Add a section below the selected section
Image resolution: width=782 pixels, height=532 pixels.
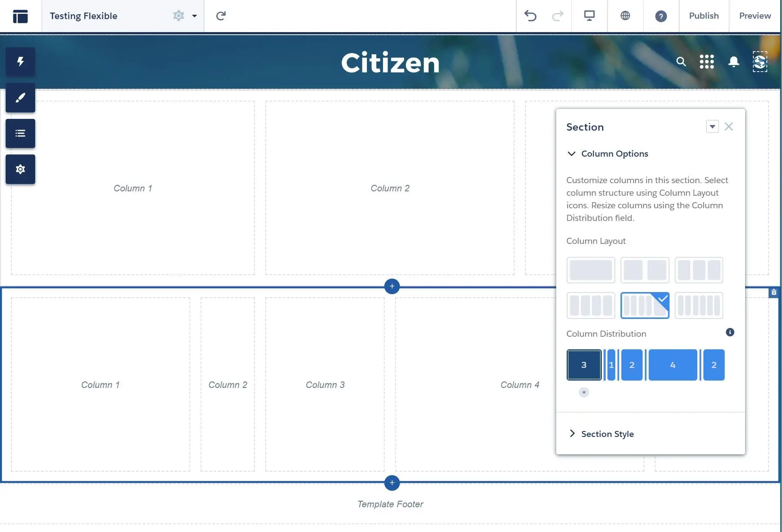392,483
